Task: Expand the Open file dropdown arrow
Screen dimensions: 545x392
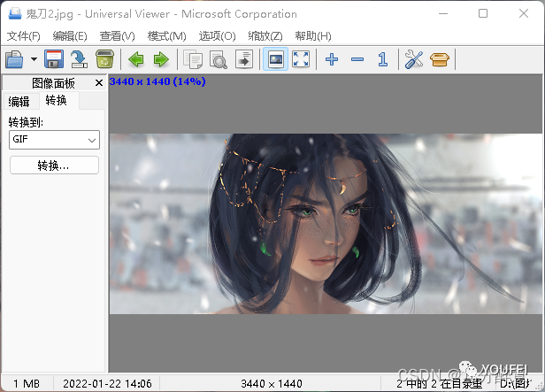Action: click(x=34, y=59)
